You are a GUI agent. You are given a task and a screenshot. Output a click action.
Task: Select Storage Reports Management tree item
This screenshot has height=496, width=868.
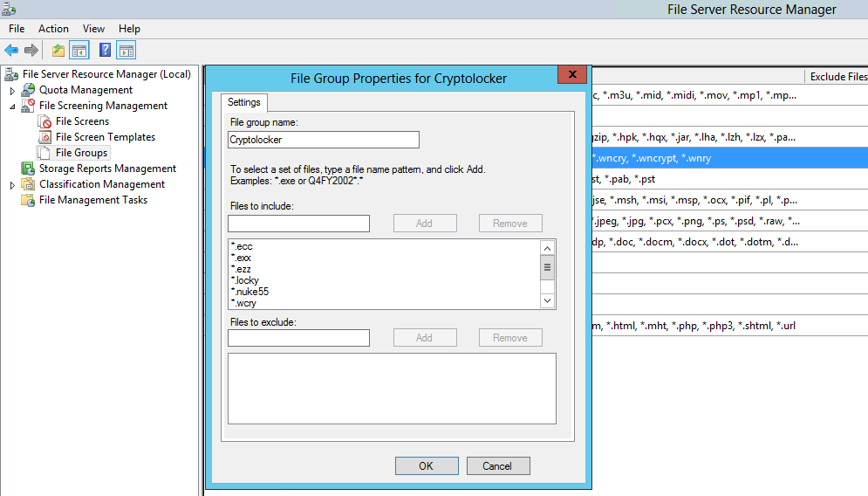click(x=107, y=169)
